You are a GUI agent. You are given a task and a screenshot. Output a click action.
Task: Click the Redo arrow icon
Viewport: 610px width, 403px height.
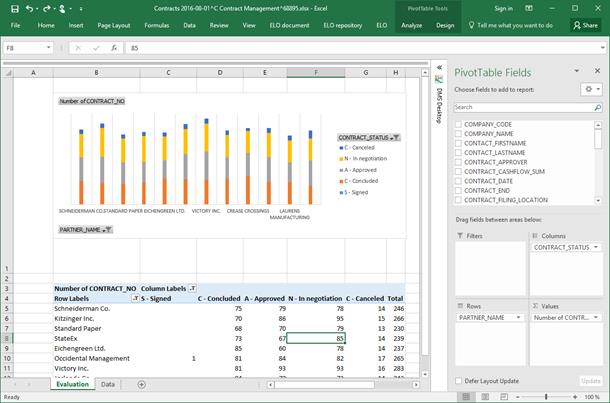pos(47,9)
